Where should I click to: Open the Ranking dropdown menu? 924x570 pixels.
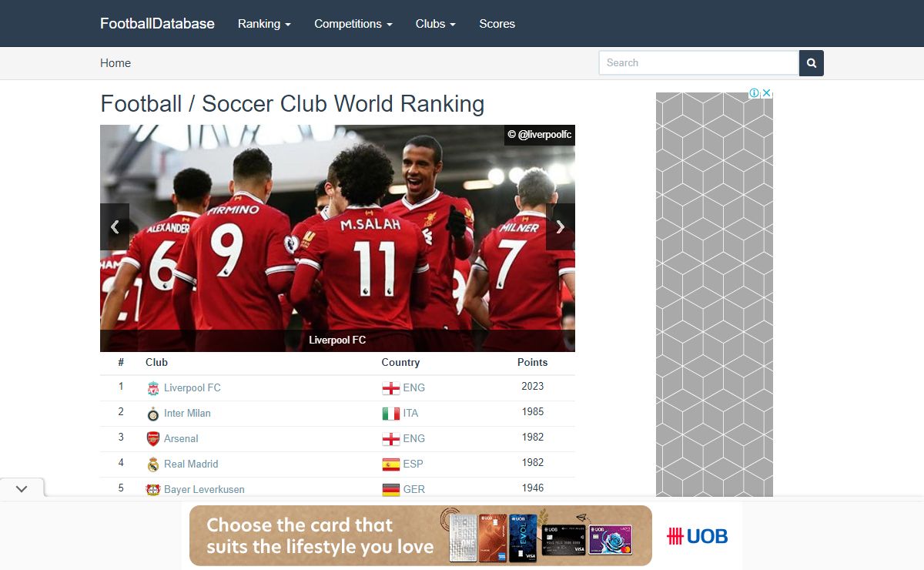tap(264, 24)
